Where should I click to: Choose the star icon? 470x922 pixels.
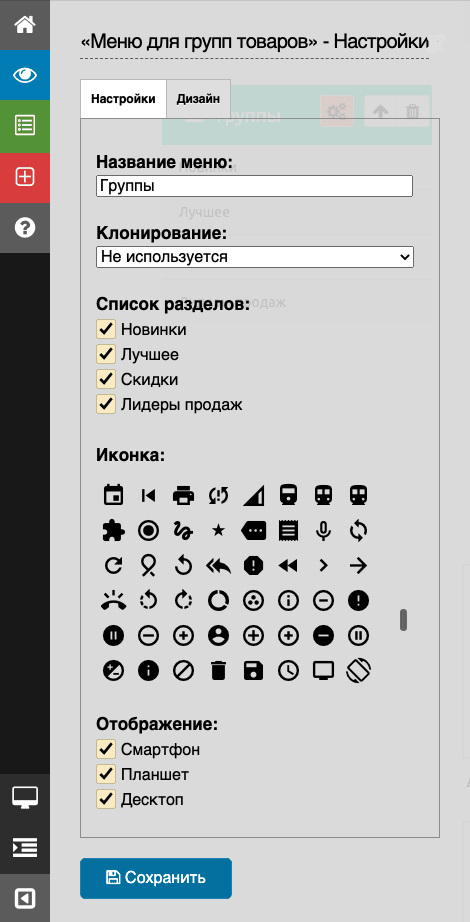pos(218,531)
